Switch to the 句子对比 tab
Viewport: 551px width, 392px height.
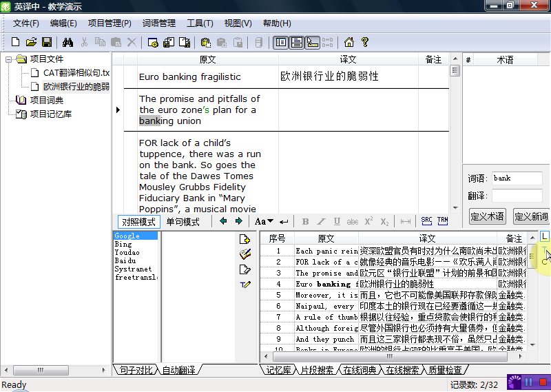pos(136,370)
